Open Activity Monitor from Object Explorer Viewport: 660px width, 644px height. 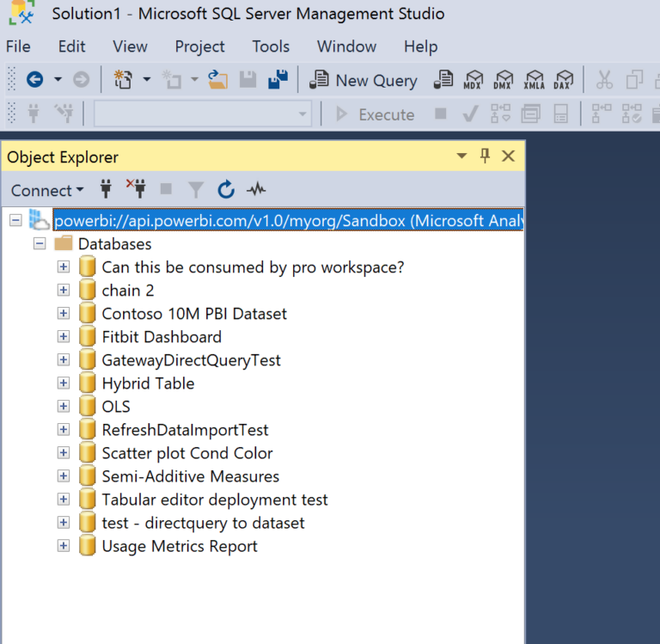pos(256,189)
